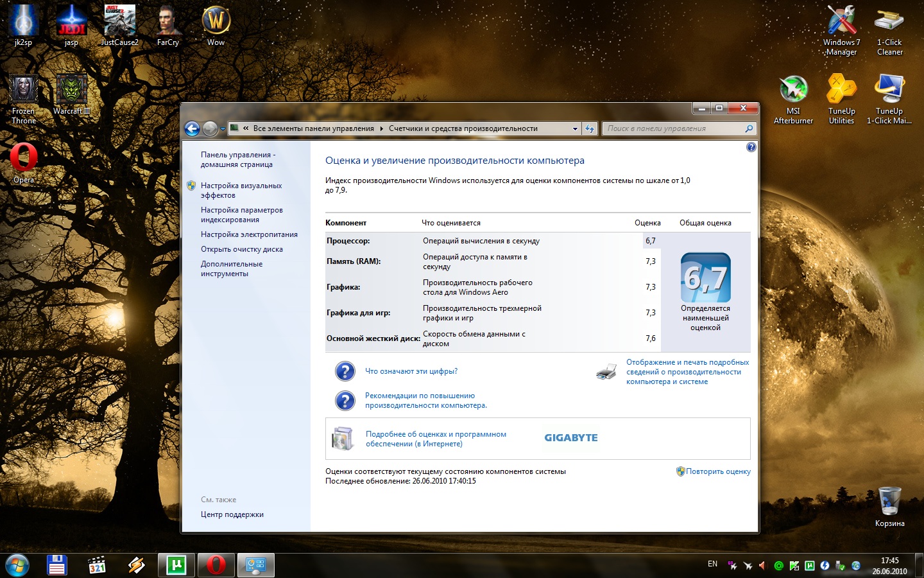Viewport: 924px width, 578px height.
Task: Click the printer icon for detailed report
Action: [x=606, y=372]
